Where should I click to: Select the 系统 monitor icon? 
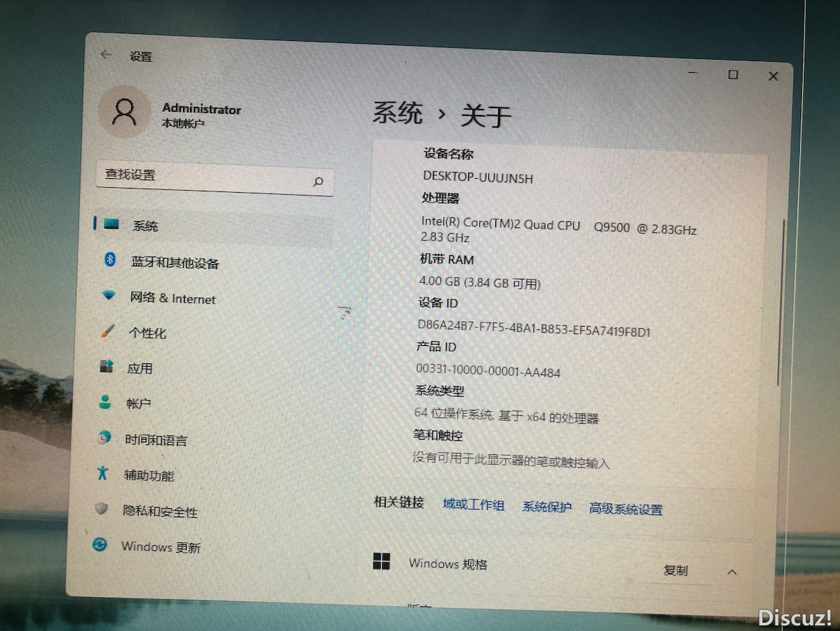112,225
